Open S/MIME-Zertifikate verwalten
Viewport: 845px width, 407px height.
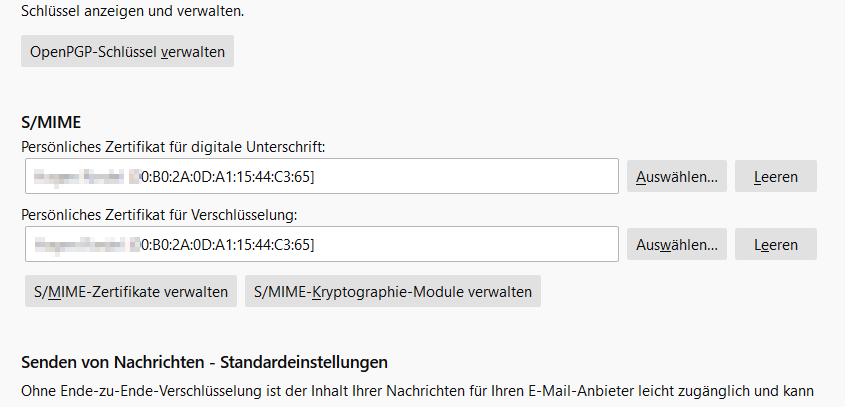point(131,292)
